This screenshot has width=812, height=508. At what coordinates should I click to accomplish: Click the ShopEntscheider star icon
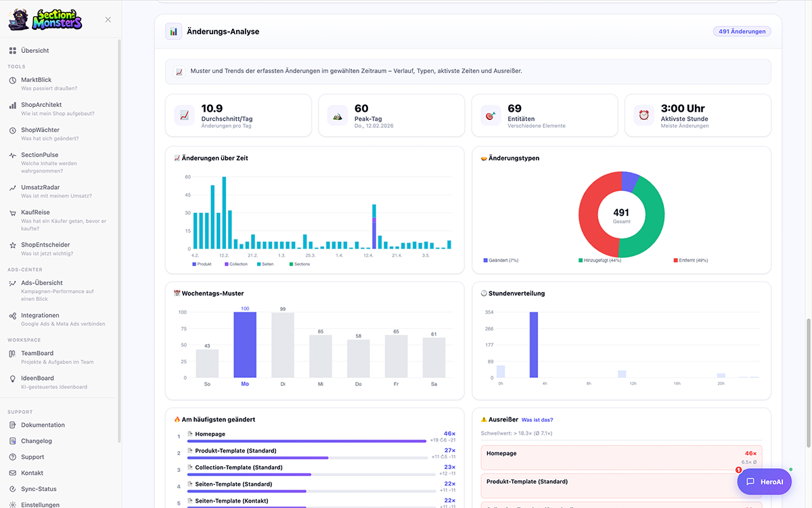pyautogui.click(x=13, y=245)
